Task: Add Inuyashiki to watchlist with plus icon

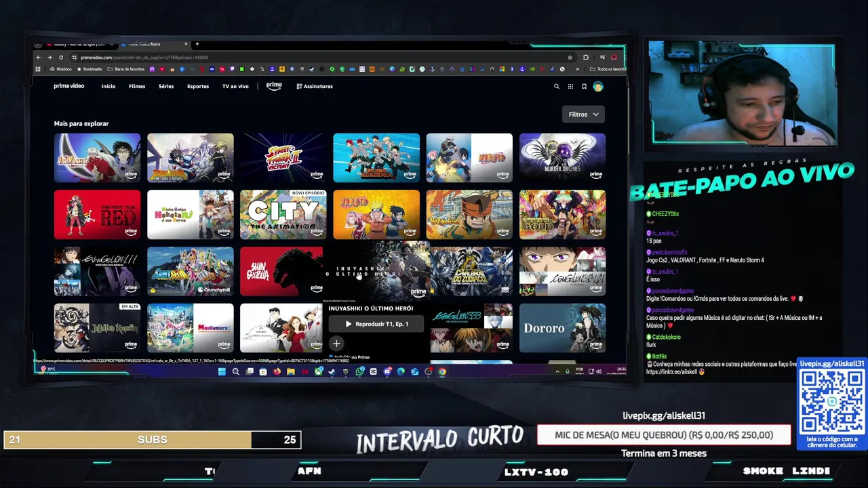Action: (x=336, y=344)
